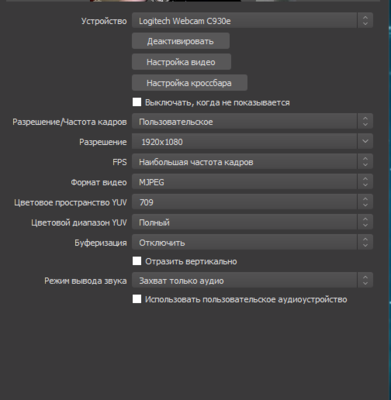
Task: Open the FPS dropdown
Action: tap(252, 162)
